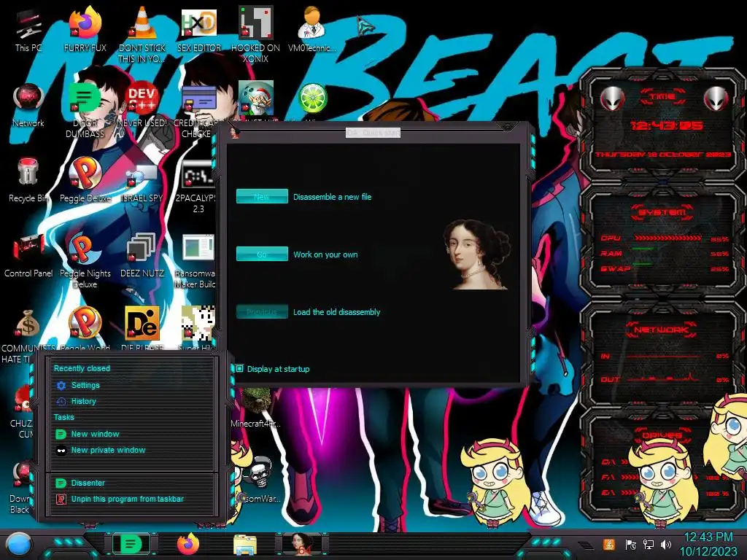Click the left alien head on Time widget
The height and width of the screenshot is (560, 747).
point(612,98)
